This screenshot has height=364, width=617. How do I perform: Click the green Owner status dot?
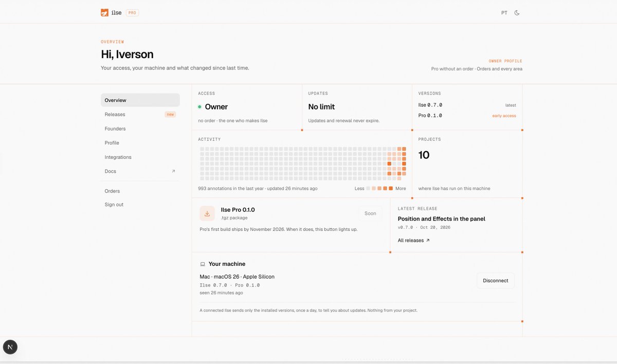pos(200,107)
